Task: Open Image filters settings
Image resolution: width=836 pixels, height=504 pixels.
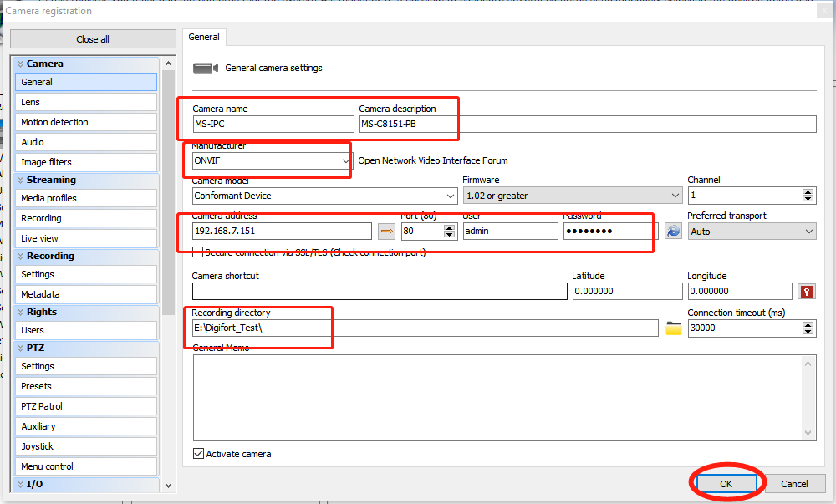Action: pyautogui.click(x=86, y=162)
